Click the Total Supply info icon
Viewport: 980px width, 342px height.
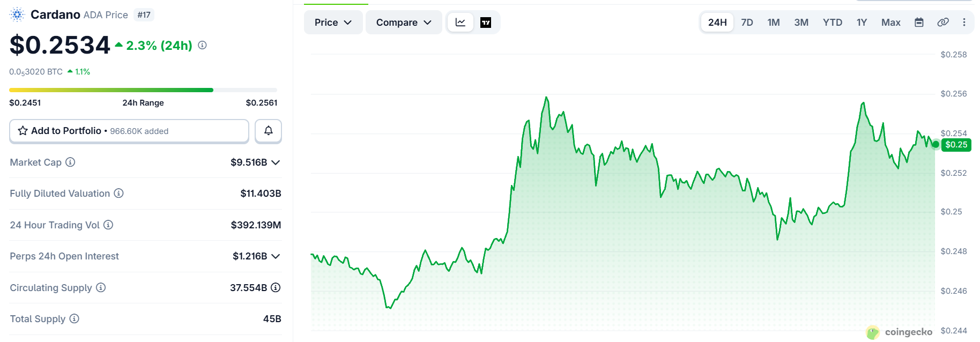click(75, 318)
